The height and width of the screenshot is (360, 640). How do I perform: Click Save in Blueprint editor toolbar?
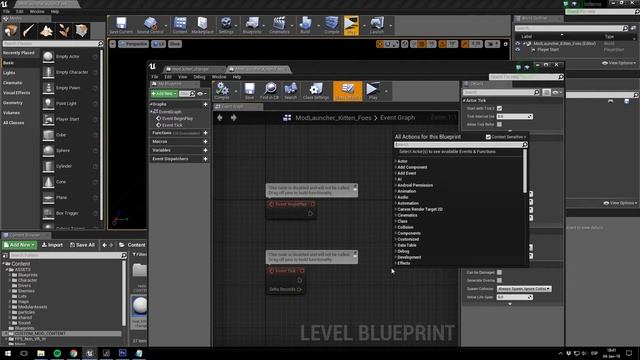click(249, 91)
